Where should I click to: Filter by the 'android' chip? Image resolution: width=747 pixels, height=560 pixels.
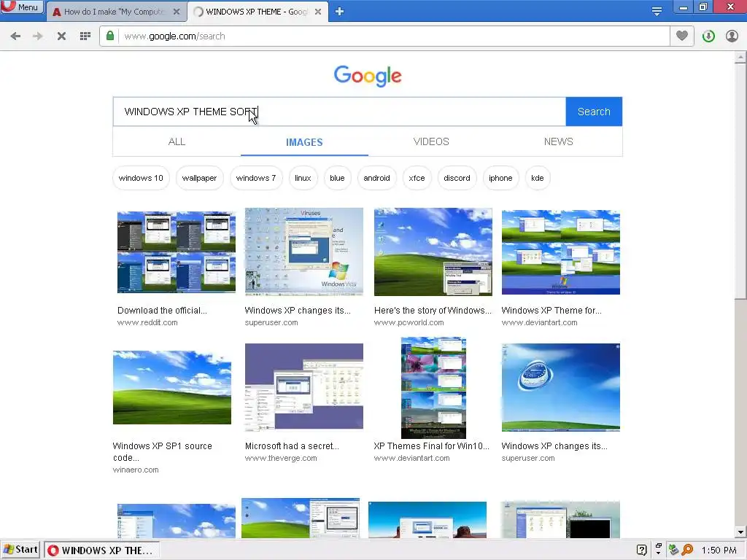[x=376, y=178]
